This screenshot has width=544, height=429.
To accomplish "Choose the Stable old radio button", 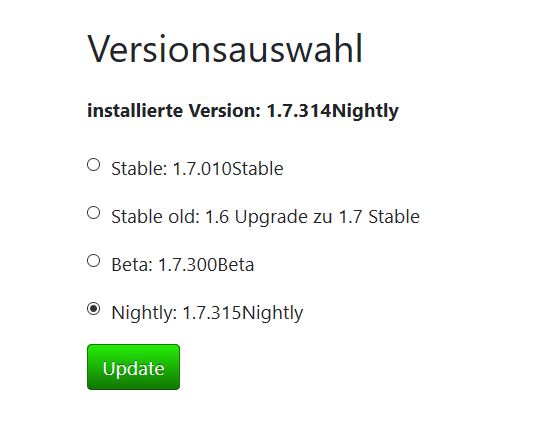I will coord(93,213).
